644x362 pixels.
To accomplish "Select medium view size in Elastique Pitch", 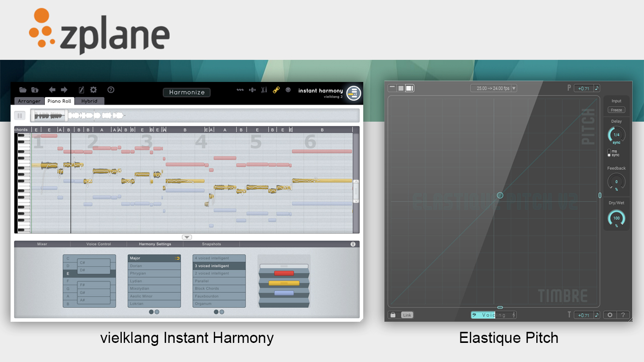I will pos(401,88).
